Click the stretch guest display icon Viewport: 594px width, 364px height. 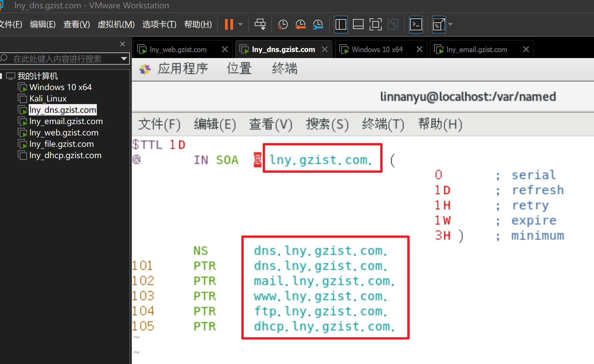coord(439,24)
